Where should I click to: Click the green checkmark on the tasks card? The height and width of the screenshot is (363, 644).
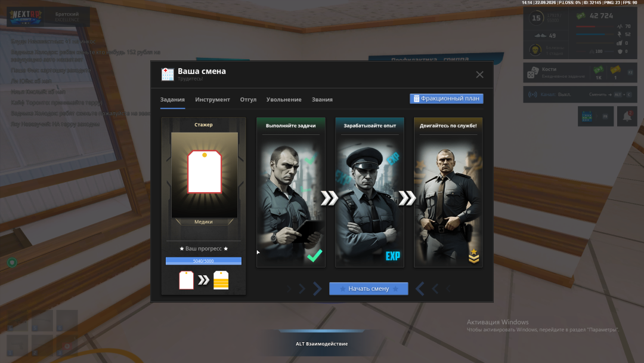(315, 256)
